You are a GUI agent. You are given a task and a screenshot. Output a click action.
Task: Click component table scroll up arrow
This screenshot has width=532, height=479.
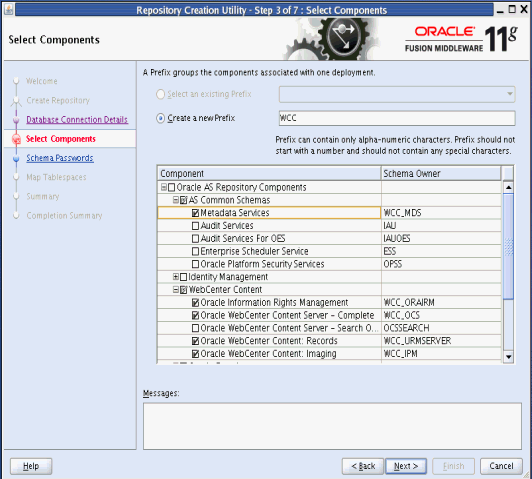click(x=509, y=187)
